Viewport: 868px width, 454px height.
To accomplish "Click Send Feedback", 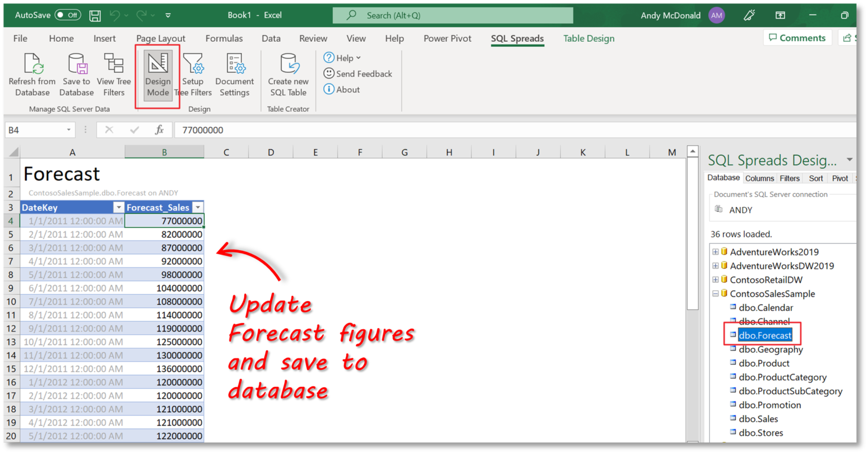I will 358,74.
